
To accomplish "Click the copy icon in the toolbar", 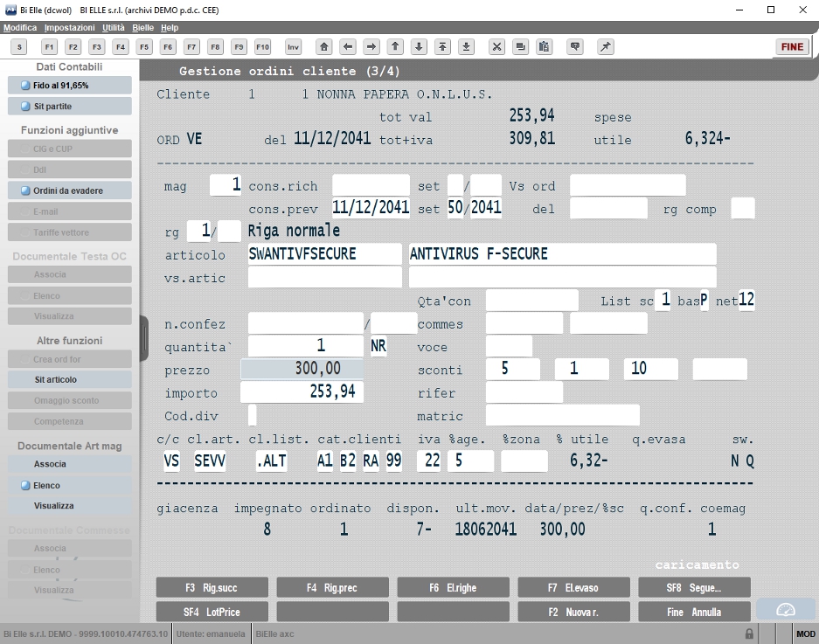I will [520, 47].
